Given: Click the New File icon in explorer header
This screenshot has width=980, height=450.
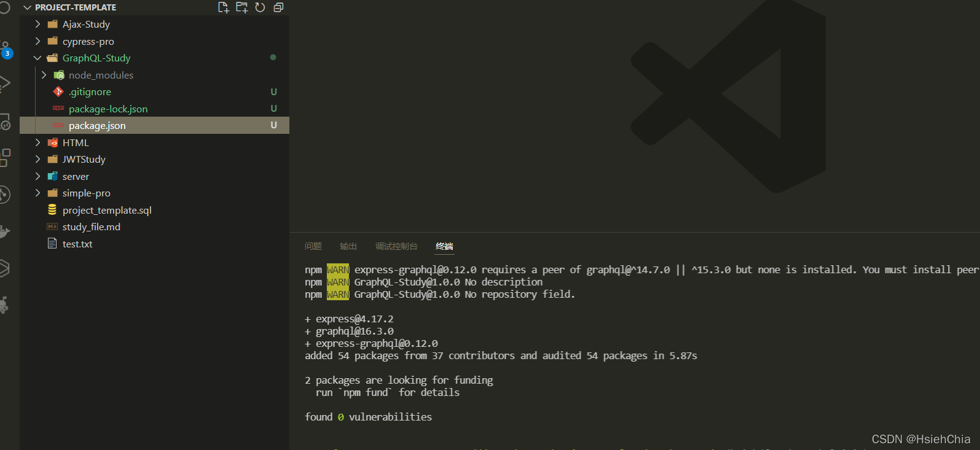Looking at the screenshot, I should point(224,7).
